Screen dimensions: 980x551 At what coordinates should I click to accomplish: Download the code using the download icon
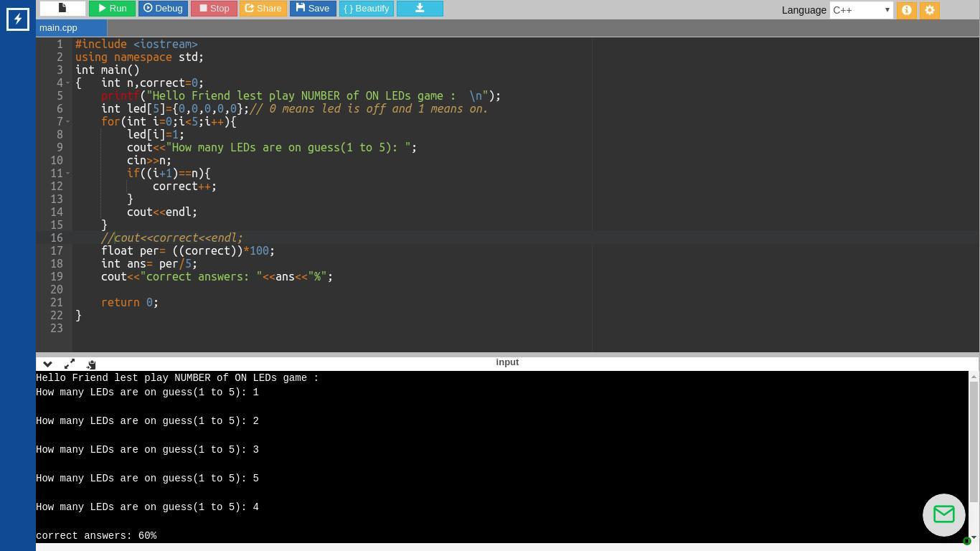tap(420, 9)
